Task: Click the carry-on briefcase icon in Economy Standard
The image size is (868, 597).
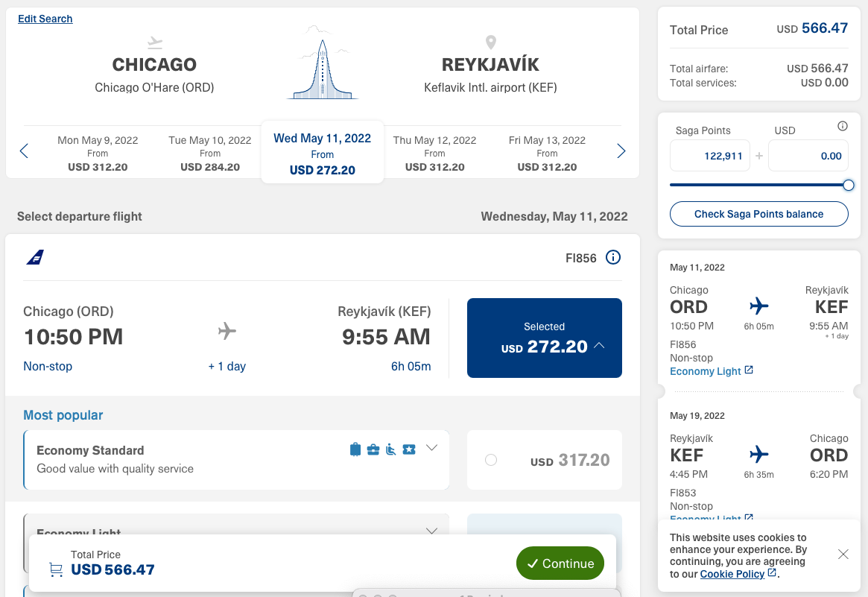Action: coord(373,449)
